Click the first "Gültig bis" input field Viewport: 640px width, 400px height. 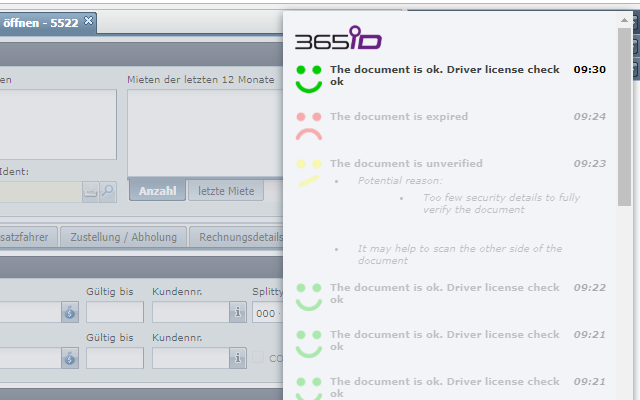[x=115, y=312]
